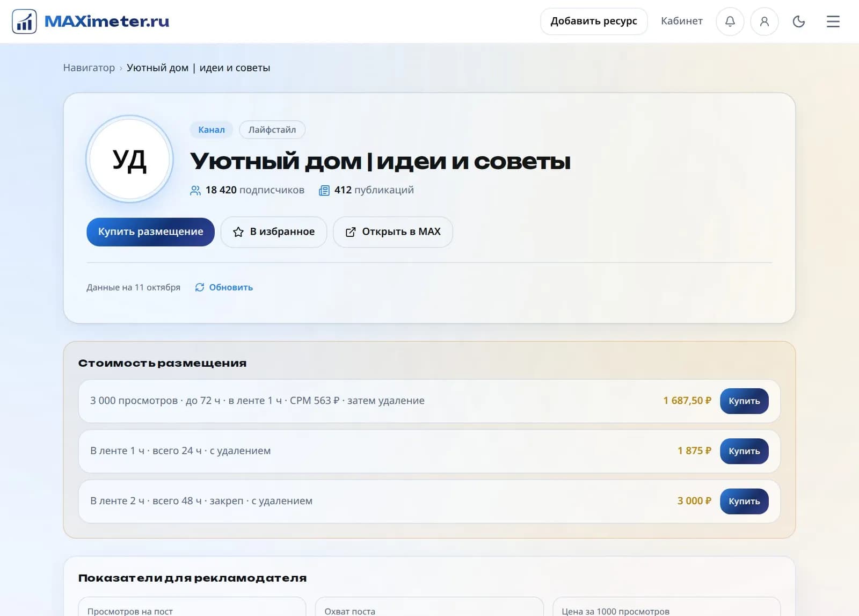Viewport: 859px width, 616px height.
Task: Add channel В избранное
Action: point(274,232)
